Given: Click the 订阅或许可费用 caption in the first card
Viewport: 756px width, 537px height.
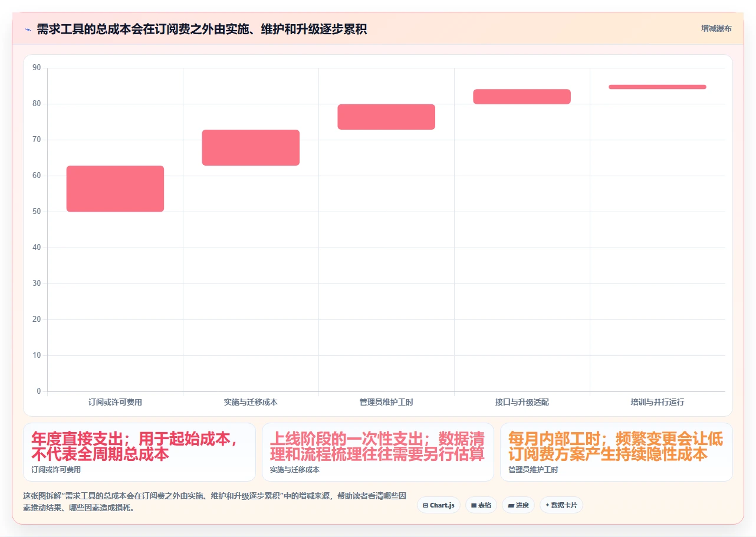Looking at the screenshot, I should (56, 470).
